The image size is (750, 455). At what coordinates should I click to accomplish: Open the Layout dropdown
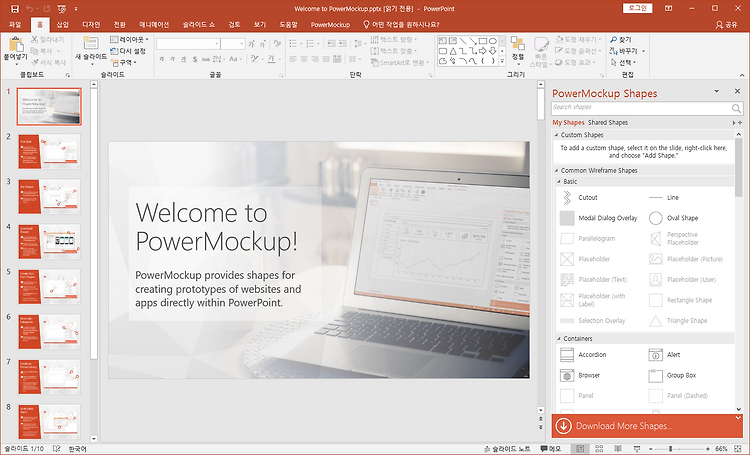[x=129, y=40]
